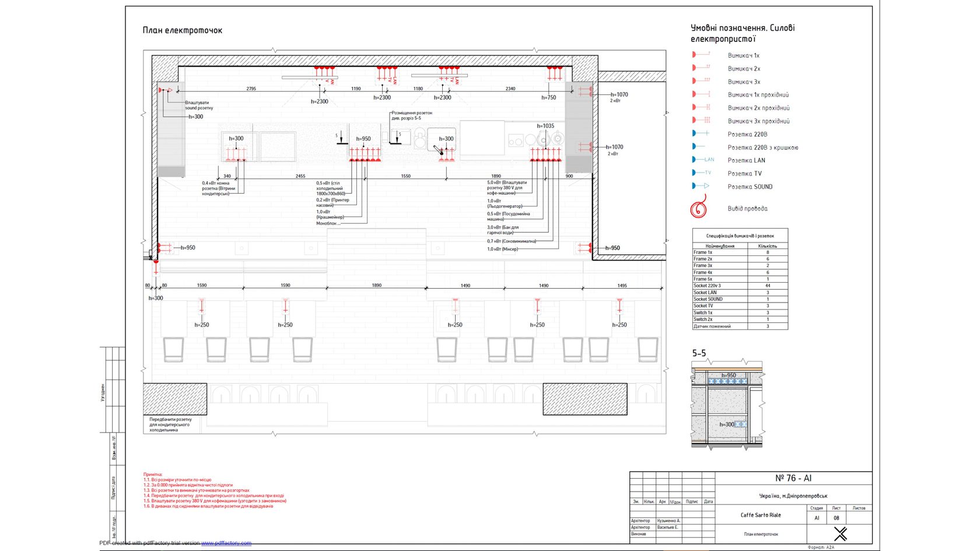
Task: Click the 'Socket 220v 3' table row
Action: coord(740,286)
